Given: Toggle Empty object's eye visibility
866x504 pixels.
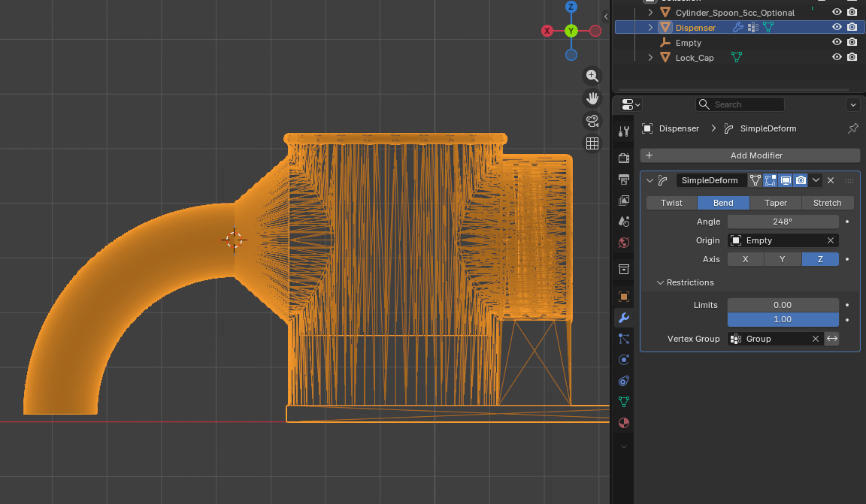Looking at the screenshot, I should 837,42.
